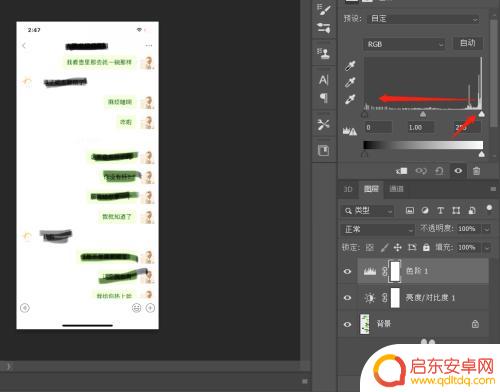The width and height of the screenshot is (500, 392).
Task: Click the 自动 auto button
Action: click(468, 43)
